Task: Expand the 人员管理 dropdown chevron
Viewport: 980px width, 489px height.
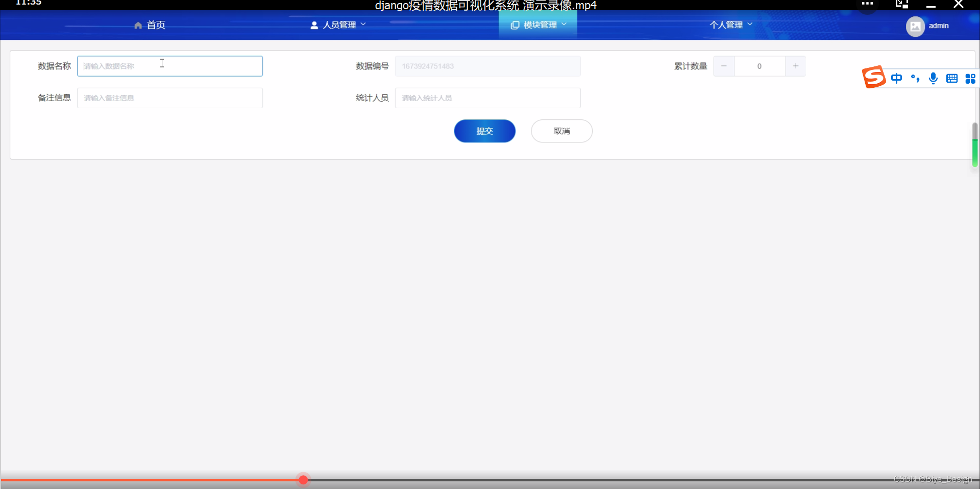Action: click(363, 24)
